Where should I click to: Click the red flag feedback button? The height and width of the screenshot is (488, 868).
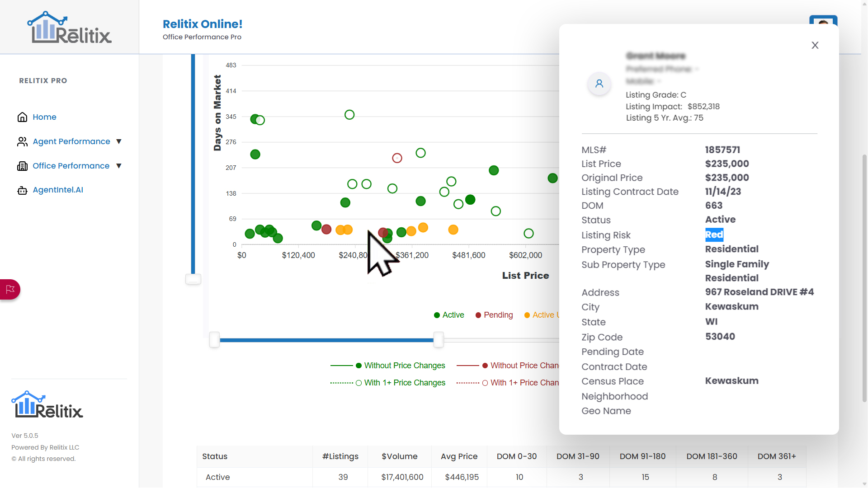point(10,289)
